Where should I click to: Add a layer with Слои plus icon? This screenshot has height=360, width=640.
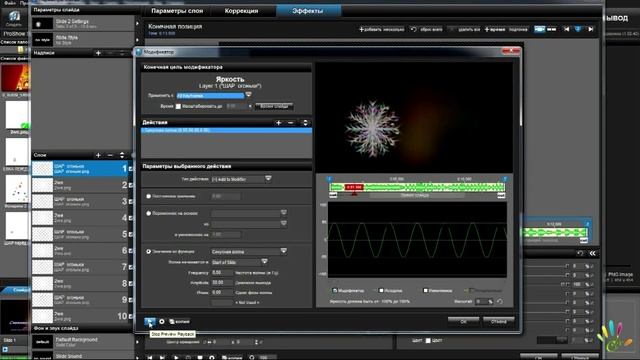click(98, 155)
